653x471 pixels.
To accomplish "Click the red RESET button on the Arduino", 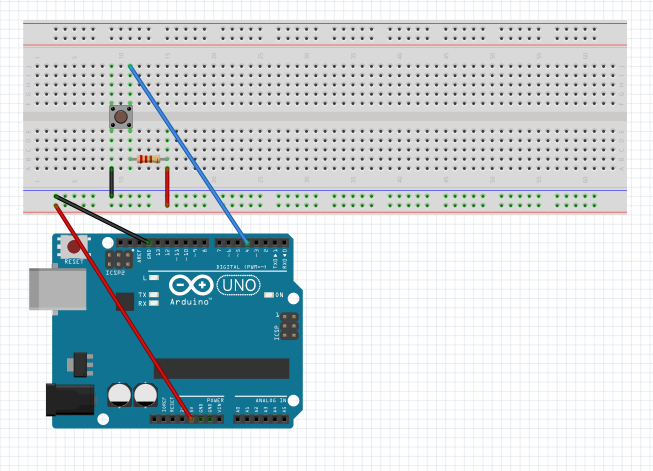I will [74, 247].
